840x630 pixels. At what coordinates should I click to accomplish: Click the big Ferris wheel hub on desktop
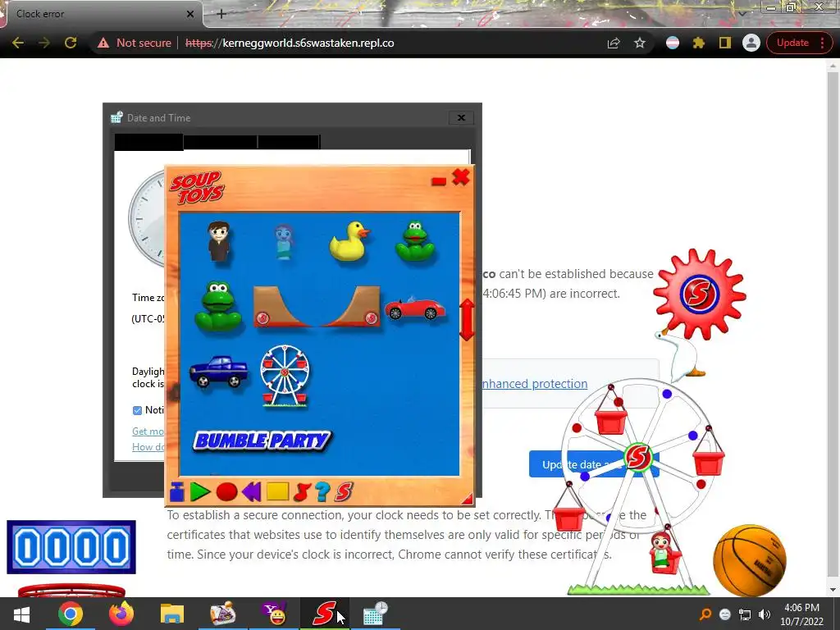pyautogui.click(x=638, y=457)
